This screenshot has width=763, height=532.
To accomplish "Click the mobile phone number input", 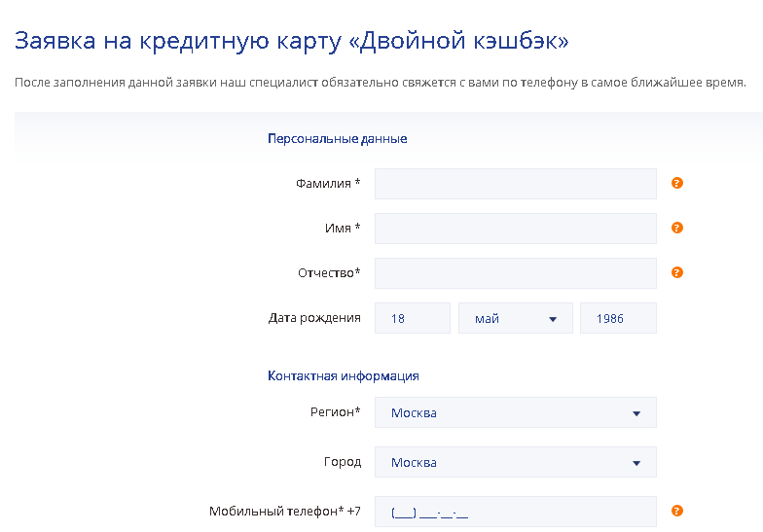I will (515, 512).
